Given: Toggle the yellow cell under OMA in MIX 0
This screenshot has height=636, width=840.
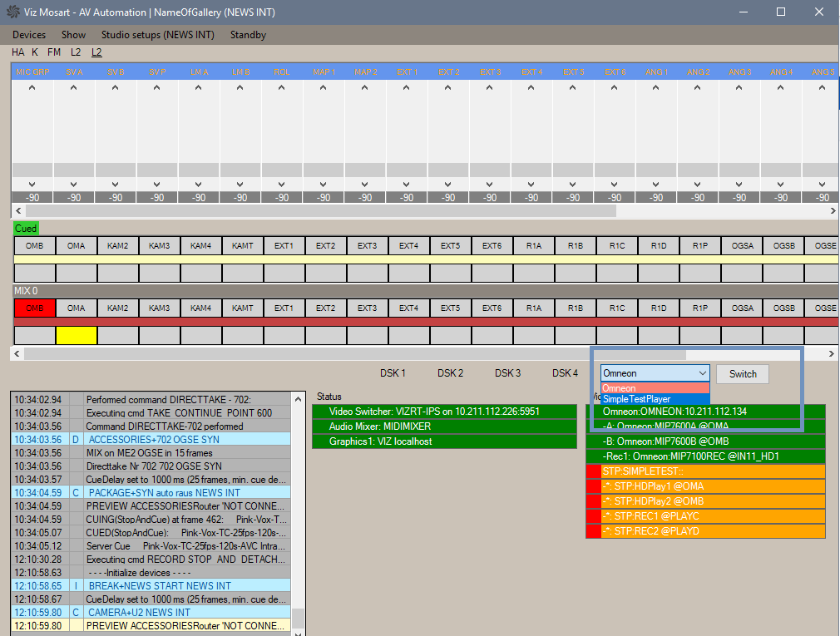Looking at the screenshot, I should point(76,335).
